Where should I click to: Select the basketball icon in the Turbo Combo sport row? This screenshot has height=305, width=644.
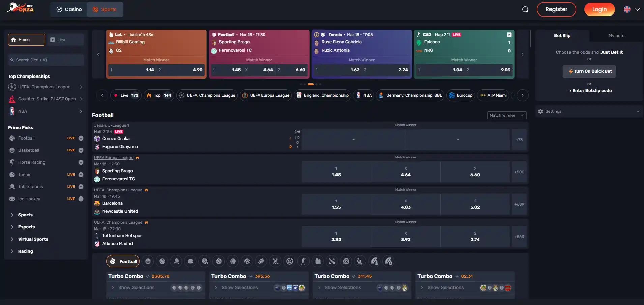click(x=148, y=261)
